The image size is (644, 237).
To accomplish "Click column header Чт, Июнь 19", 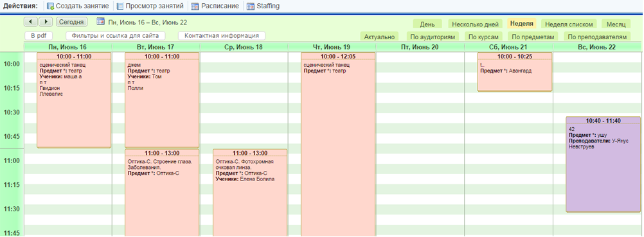I will tap(332, 47).
